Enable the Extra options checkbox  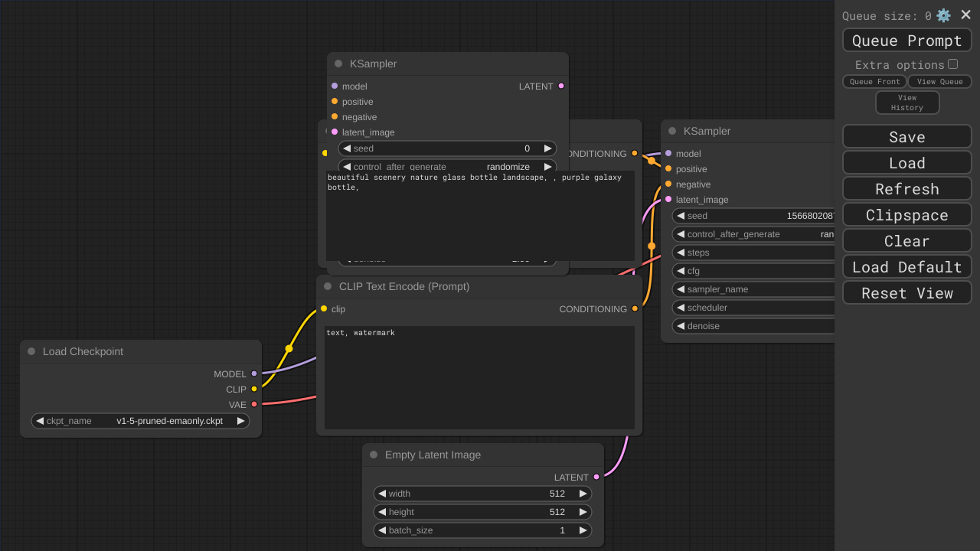[952, 64]
